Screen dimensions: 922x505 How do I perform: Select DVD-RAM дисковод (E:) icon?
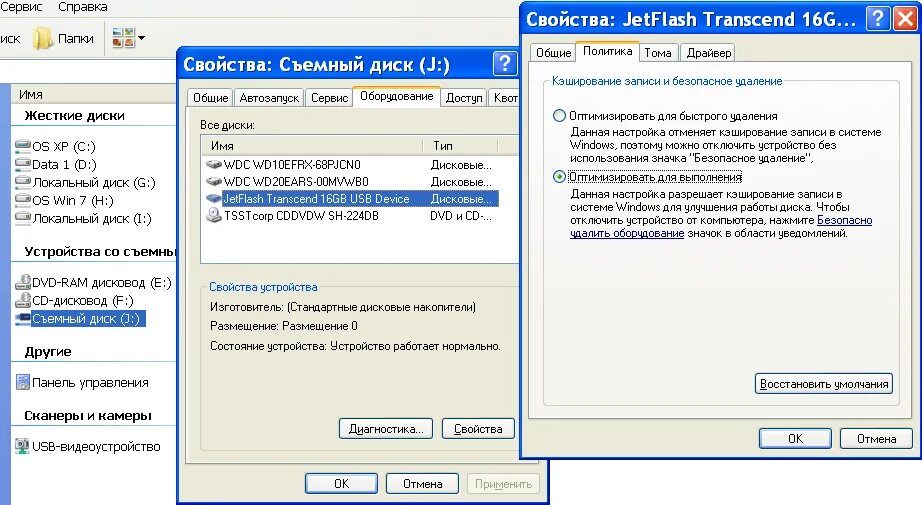coord(22,282)
